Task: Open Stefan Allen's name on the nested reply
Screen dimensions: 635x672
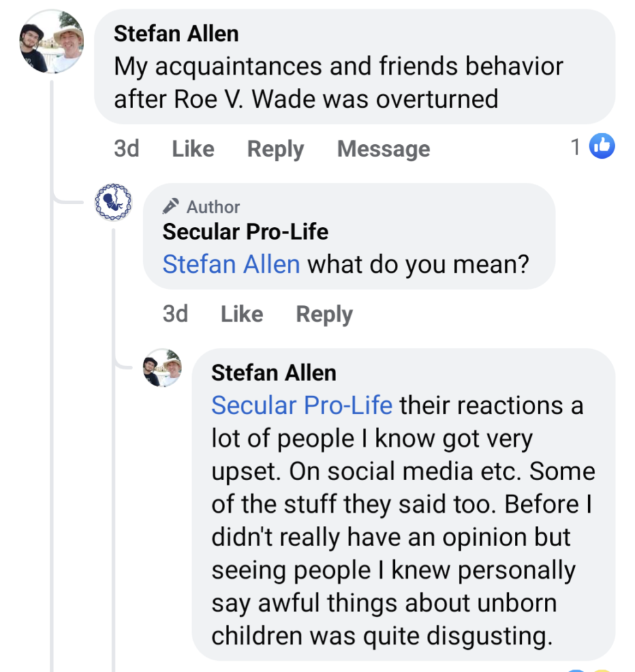Action: [274, 373]
